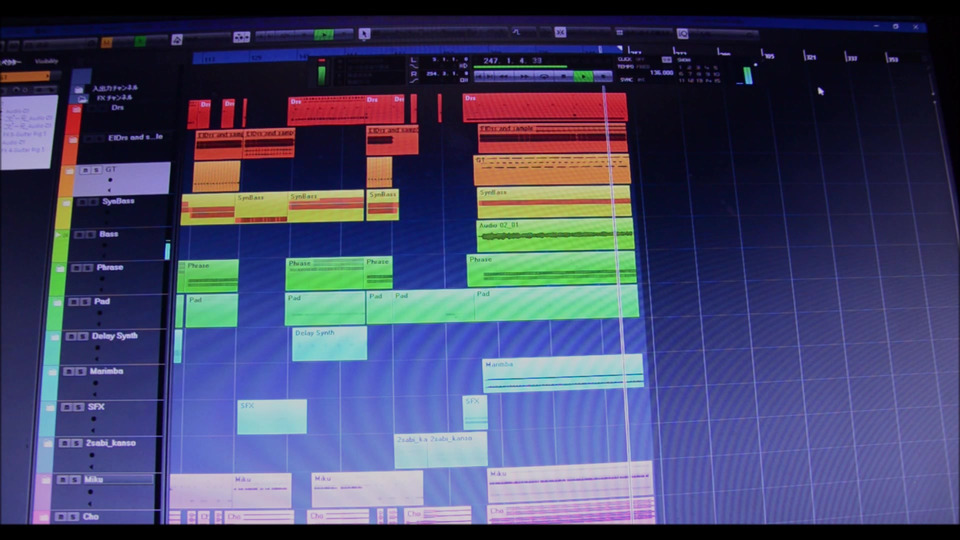The width and height of the screenshot is (960, 540).
Task: Click the grid type icon in toolbar
Action: click(620, 32)
